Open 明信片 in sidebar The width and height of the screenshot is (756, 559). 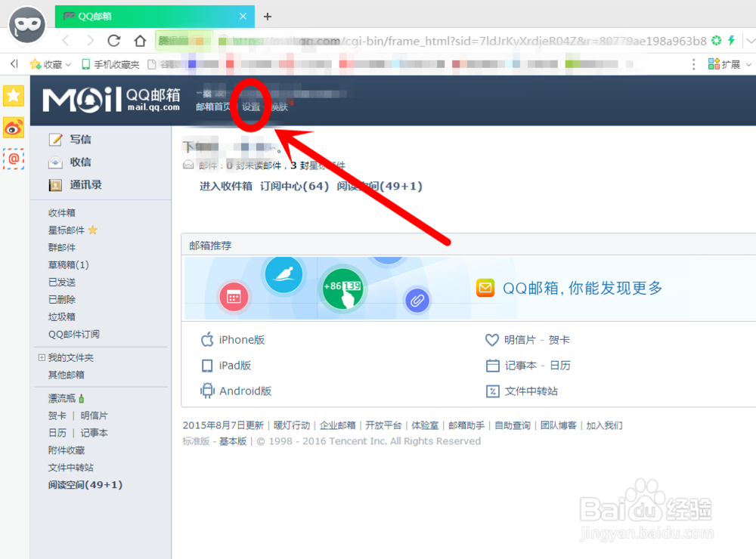coord(94,415)
